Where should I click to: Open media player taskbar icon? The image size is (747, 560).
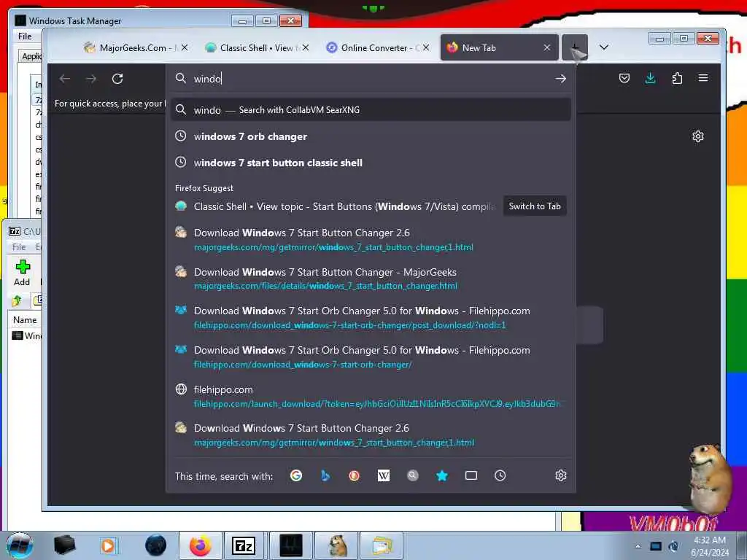point(109,545)
